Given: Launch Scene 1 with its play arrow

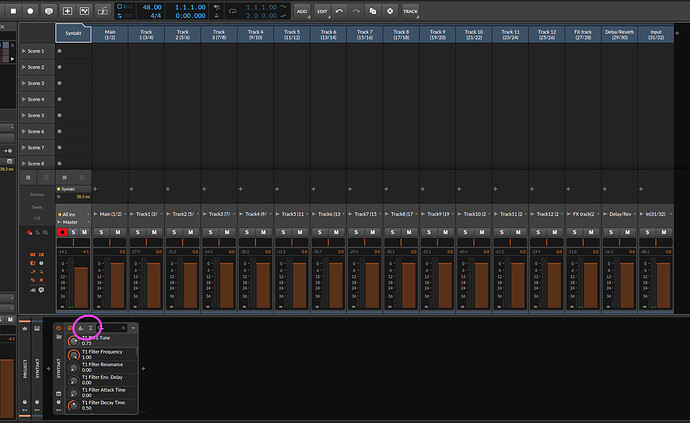Looking at the screenshot, I should click(24, 51).
